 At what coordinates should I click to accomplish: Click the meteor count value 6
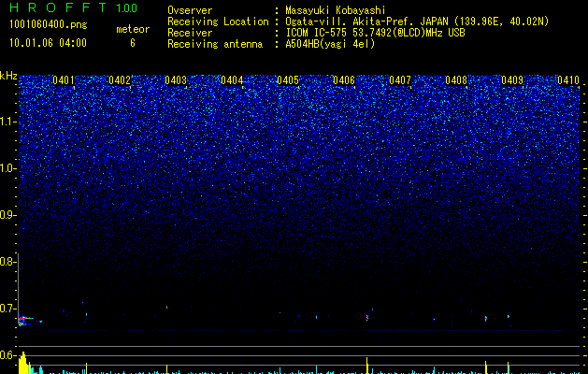(x=133, y=43)
